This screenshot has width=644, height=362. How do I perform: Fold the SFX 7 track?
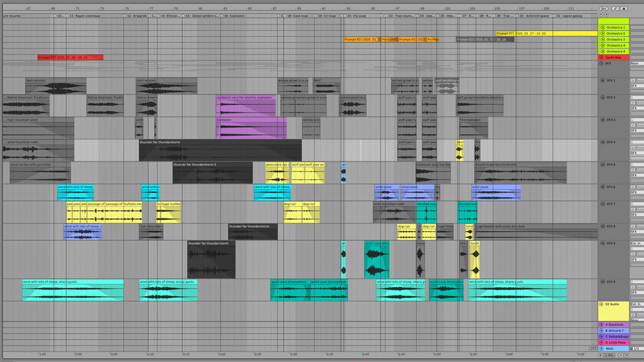pyautogui.click(x=603, y=204)
